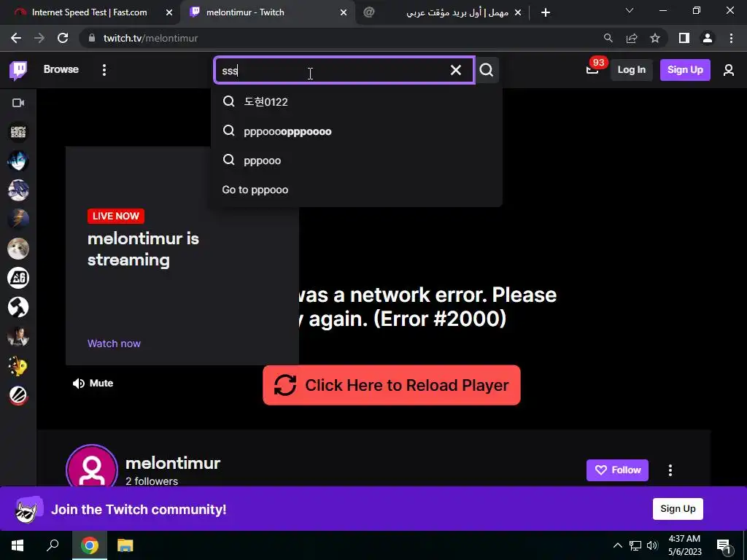The width and height of the screenshot is (747, 560).
Task: Choose Go to pppooo option
Action: [356, 190]
